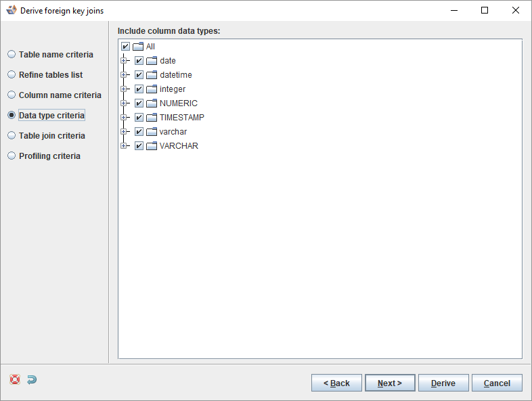This screenshot has width=532, height=401.
Task: Go to Table name criteria step
Action: click(x=12, y=55)
